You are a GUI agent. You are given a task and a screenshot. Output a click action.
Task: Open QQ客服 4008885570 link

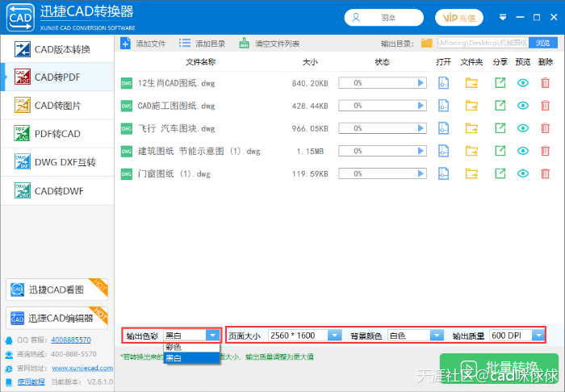click(71, 340)
